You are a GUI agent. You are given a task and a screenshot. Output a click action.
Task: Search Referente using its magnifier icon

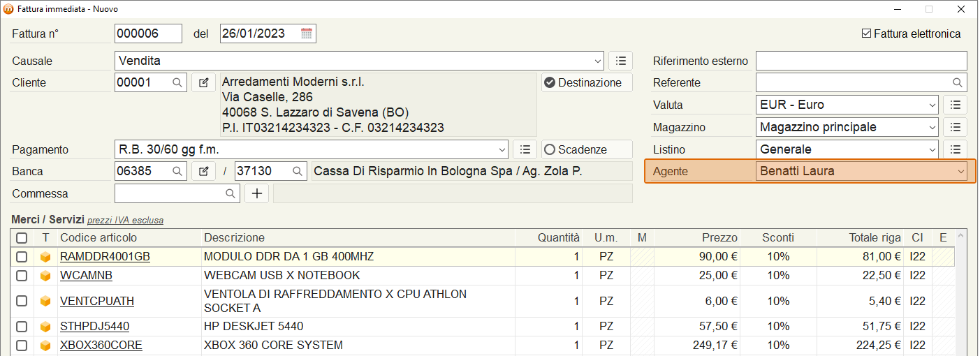(x=957, y=82)
